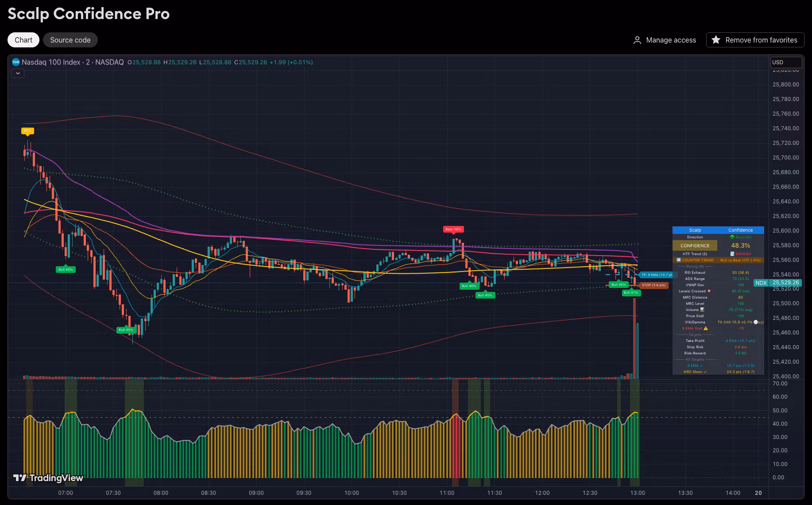The image size is (812, 505).
Task: Click the 25,800.00 price axis label
Action: [785, 84]
